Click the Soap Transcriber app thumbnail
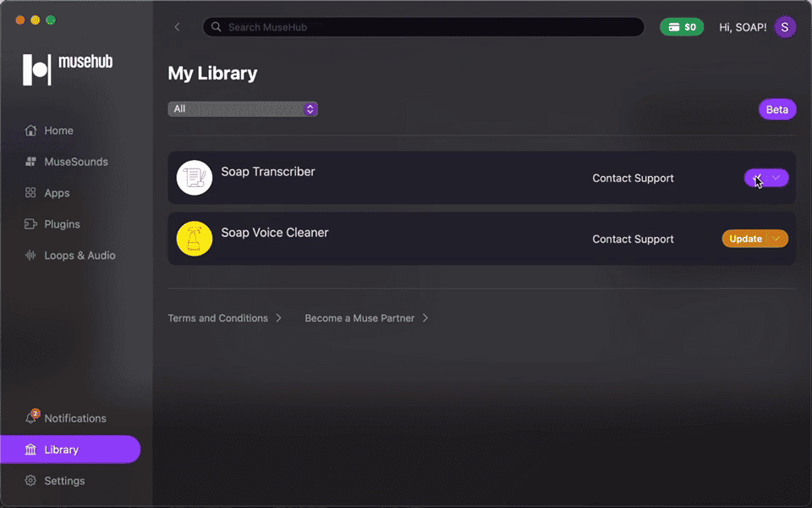Viewport: 812px width, 508px height. pos(195,178)
